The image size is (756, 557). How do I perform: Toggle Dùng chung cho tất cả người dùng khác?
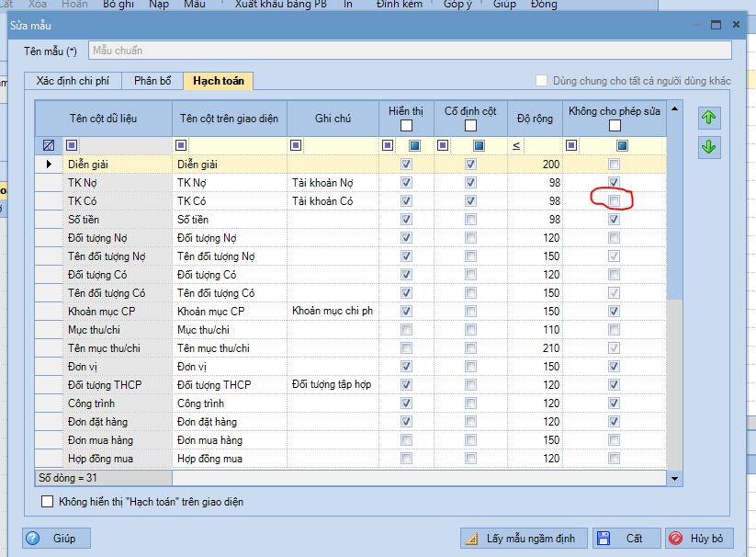point(542,81)
